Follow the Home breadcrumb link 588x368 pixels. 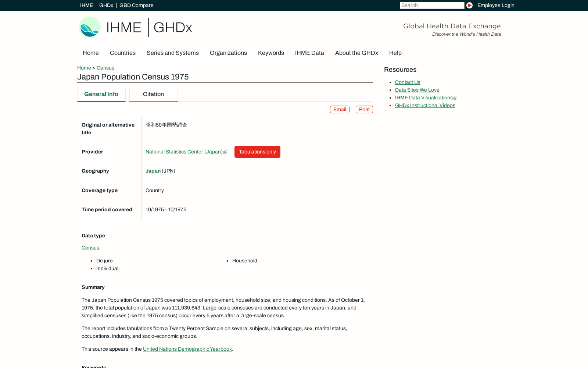point(84,68)
